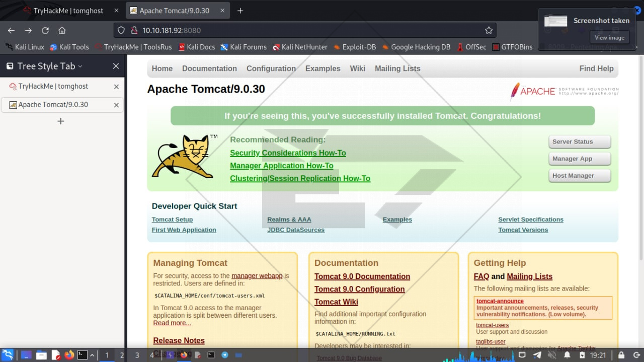Close TryHackMe tomghost in sidebar

coord(116,87)
